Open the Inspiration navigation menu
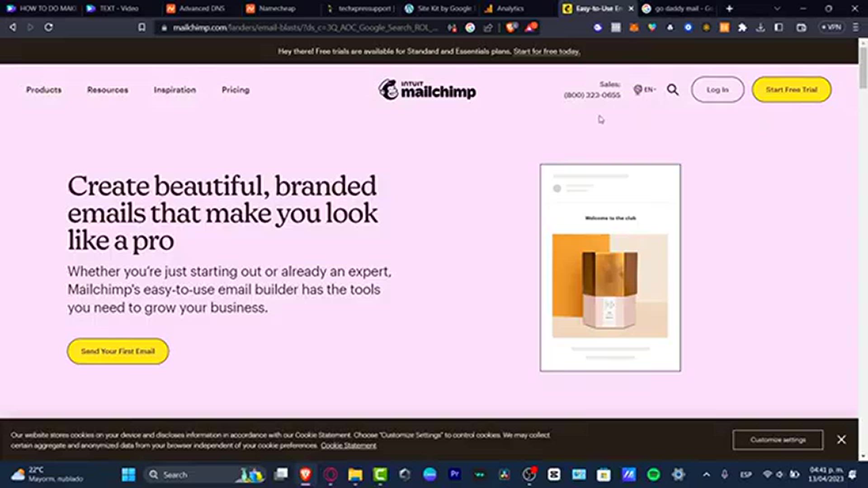Image resolution: width=868 pixels, height=488 pixels. tap(175, 90)
